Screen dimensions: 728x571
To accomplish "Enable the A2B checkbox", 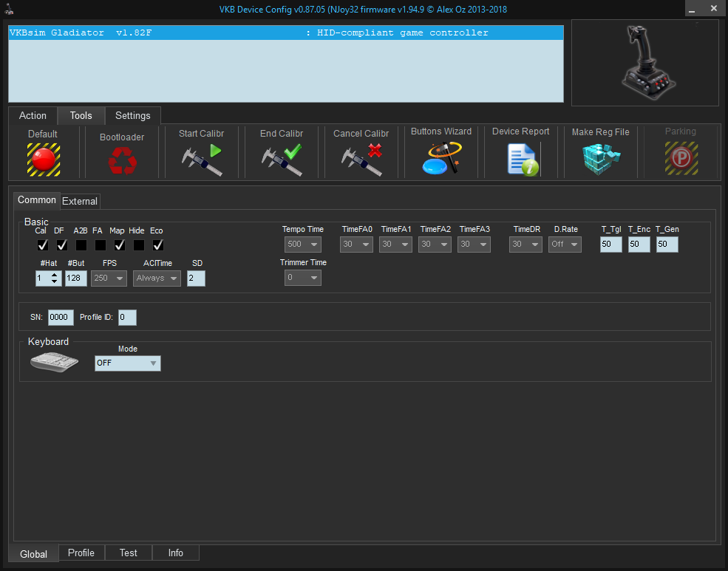I will (81, 245).
